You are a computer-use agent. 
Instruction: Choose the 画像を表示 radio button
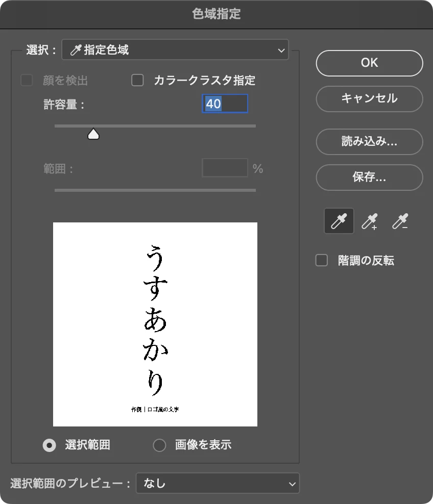159,445
